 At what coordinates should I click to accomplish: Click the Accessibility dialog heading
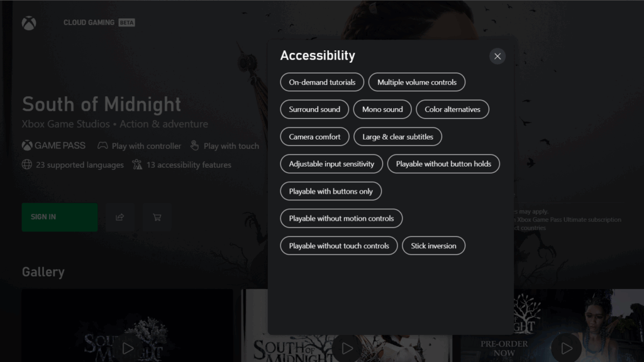318,55
